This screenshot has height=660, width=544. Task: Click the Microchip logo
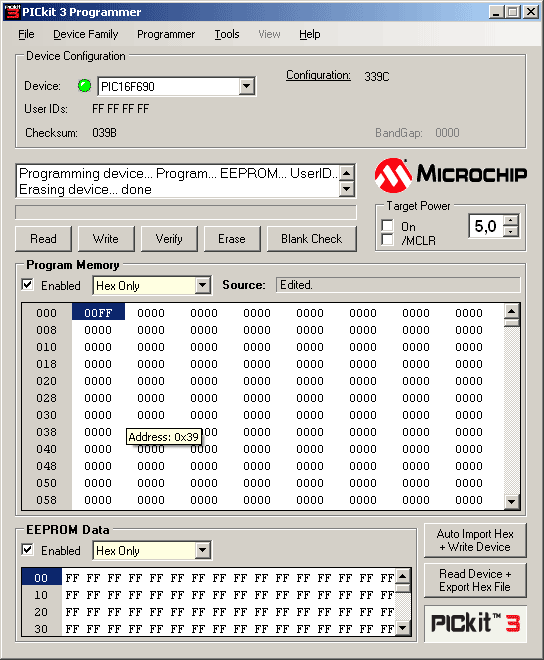click(451, 175)
